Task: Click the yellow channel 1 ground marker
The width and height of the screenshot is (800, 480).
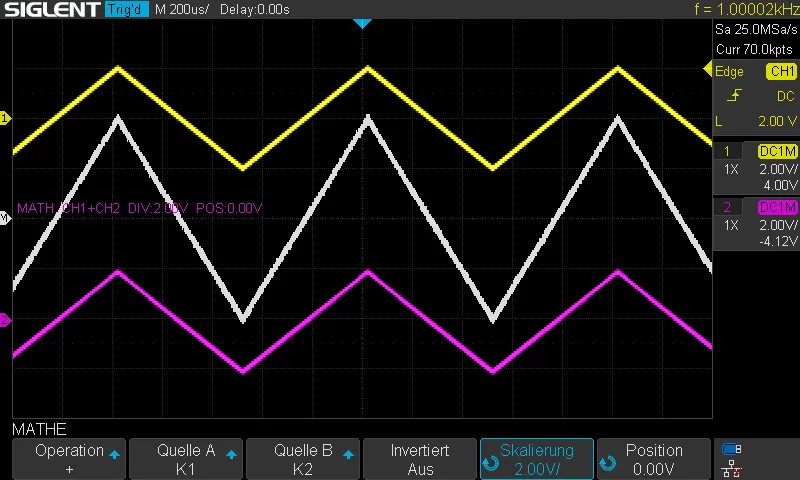Action: (x=5, y=118)
